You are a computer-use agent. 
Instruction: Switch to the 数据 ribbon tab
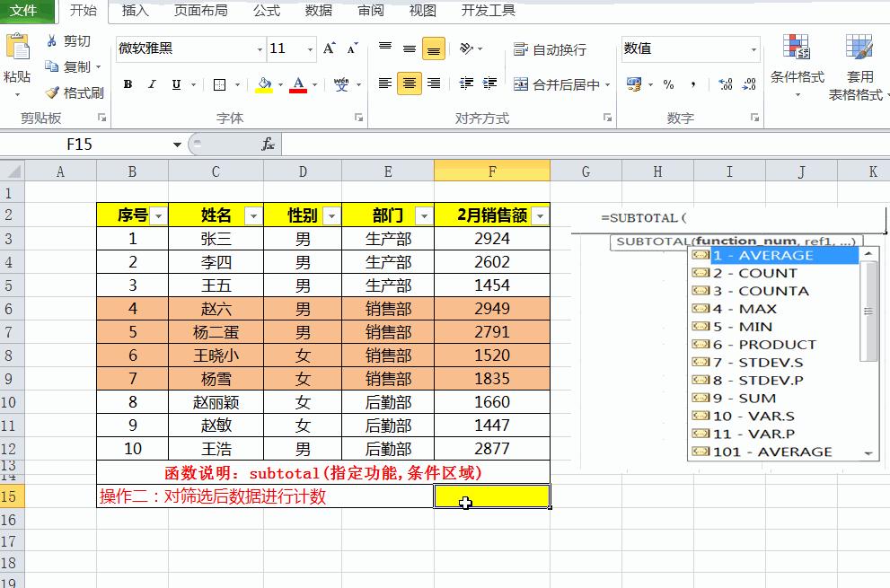(x=317, y=12)
